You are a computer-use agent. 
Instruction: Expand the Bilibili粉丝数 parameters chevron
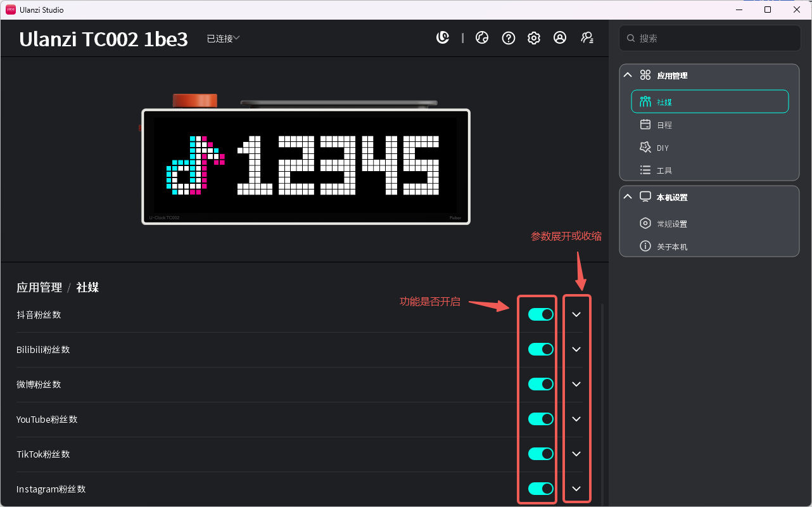[x=576, y=349]
